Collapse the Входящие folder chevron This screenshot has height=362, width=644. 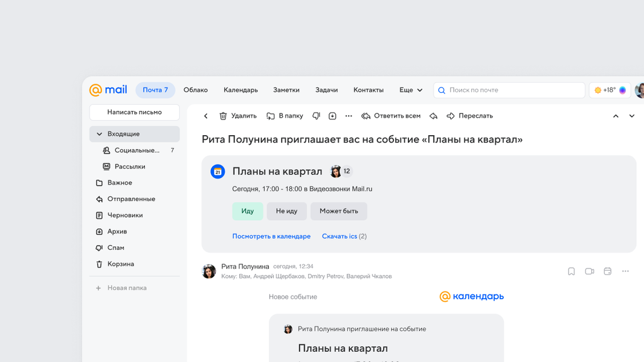tap(99, 134)
